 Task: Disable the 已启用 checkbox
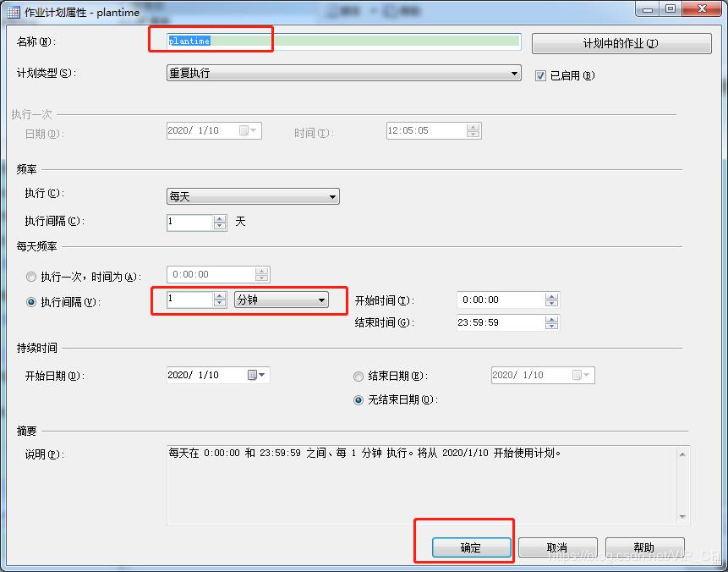coord(539,74)
